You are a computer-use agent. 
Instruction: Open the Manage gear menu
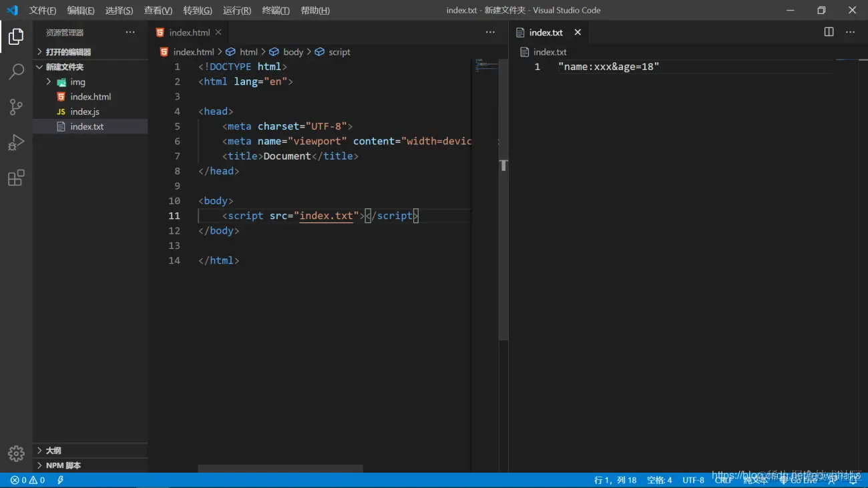coord(16,453)
